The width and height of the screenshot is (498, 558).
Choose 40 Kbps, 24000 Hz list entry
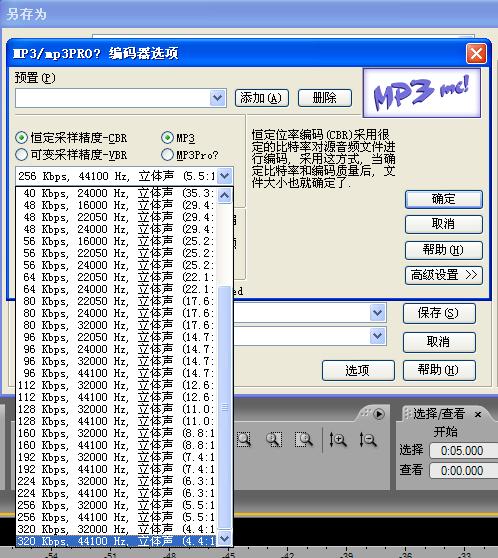(117, 193)
